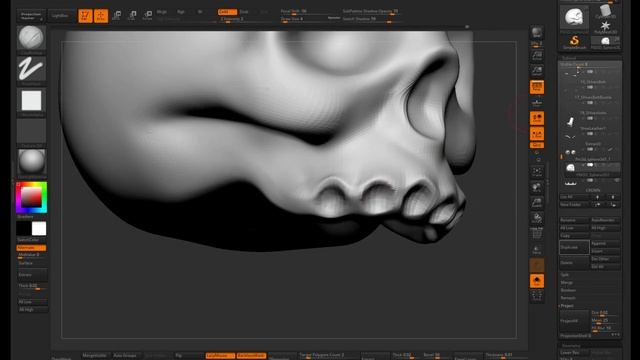Click the Scale view icon on right shelf

pos(537,203)
